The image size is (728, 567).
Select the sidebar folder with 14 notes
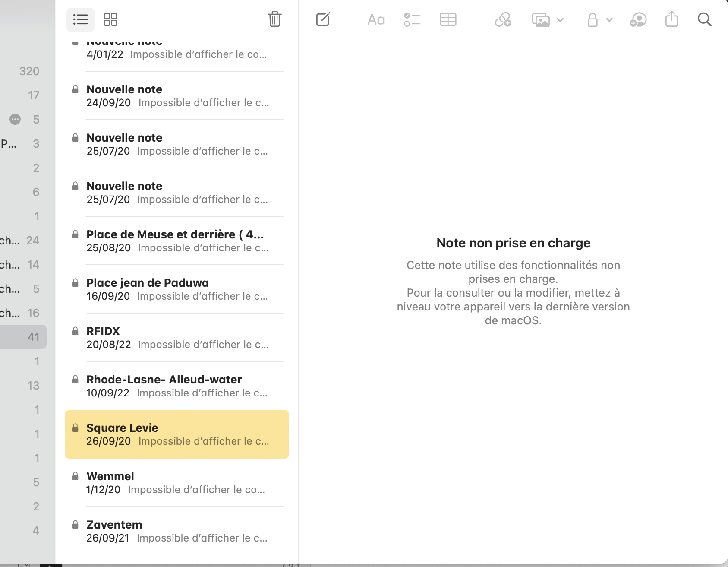click(23, 265)
